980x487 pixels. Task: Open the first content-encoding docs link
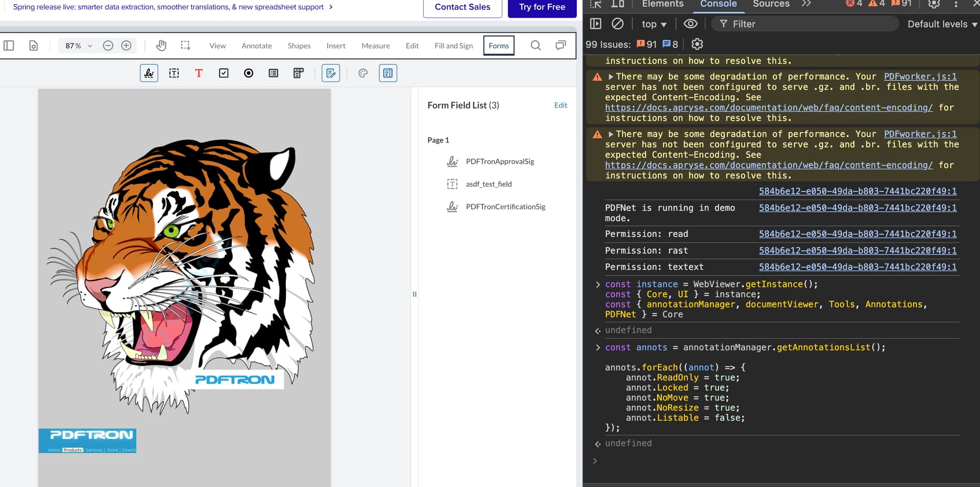tap(769, 108)
